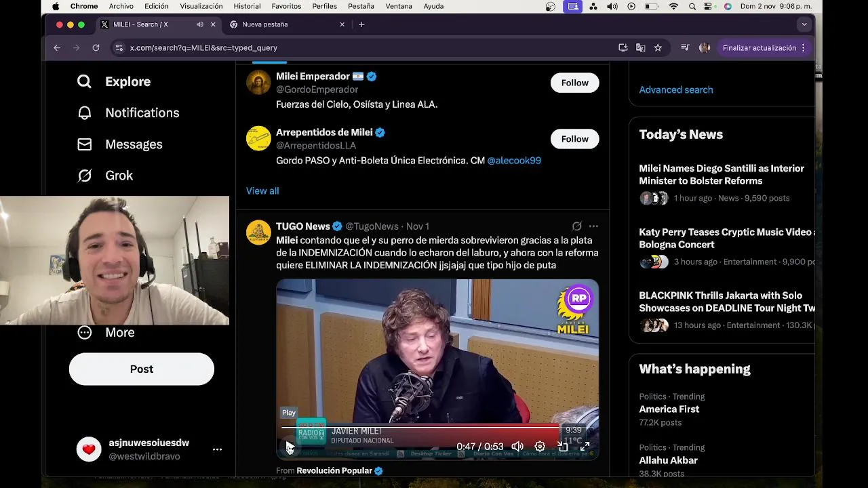Screen dimensions: 868x488
Task: Open Explore from the sidebar
Action: pyautogui.click(x=114, y=81)
